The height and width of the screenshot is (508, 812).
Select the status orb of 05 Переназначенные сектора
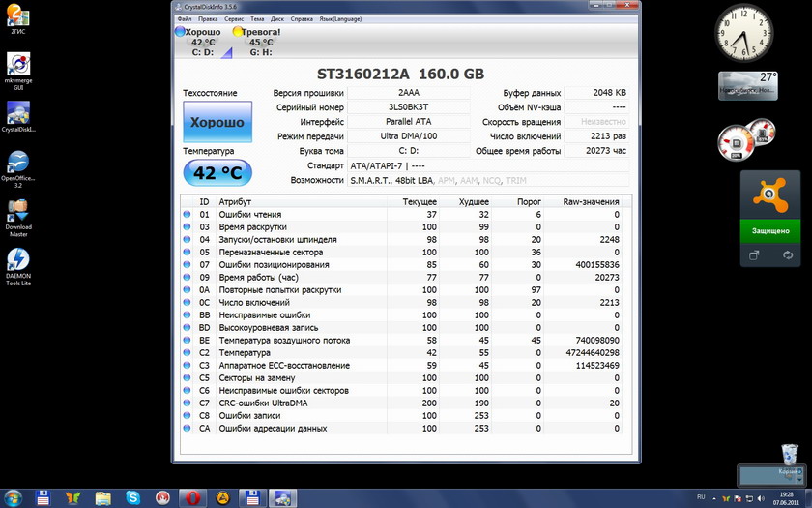[187, 252]
